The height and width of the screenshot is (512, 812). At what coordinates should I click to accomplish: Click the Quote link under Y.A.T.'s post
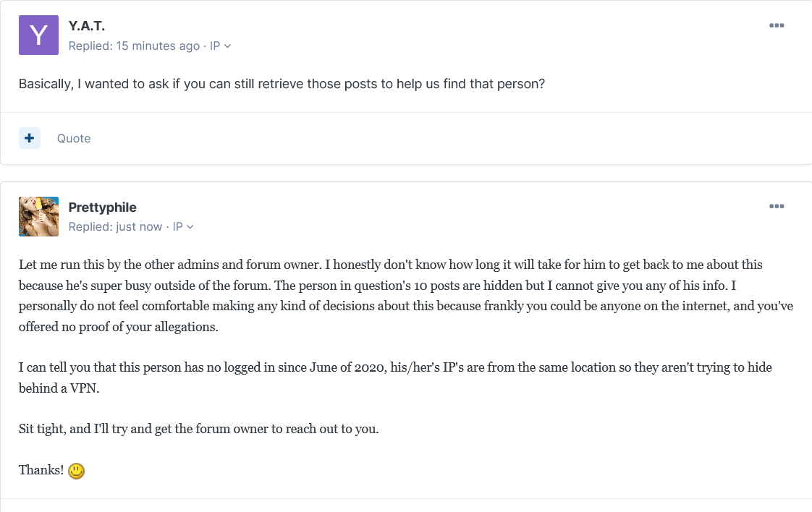point(74,138)
